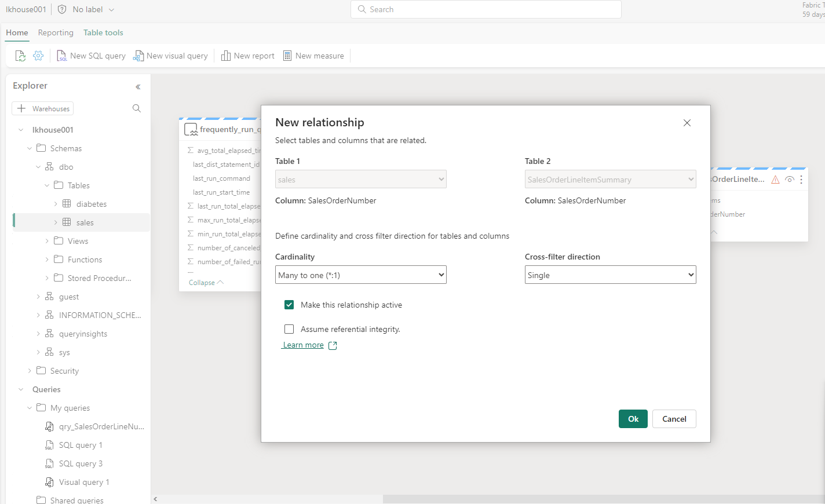Click the New SQL query icon
This screenshot has width=825, height=504.
point(61,56)
